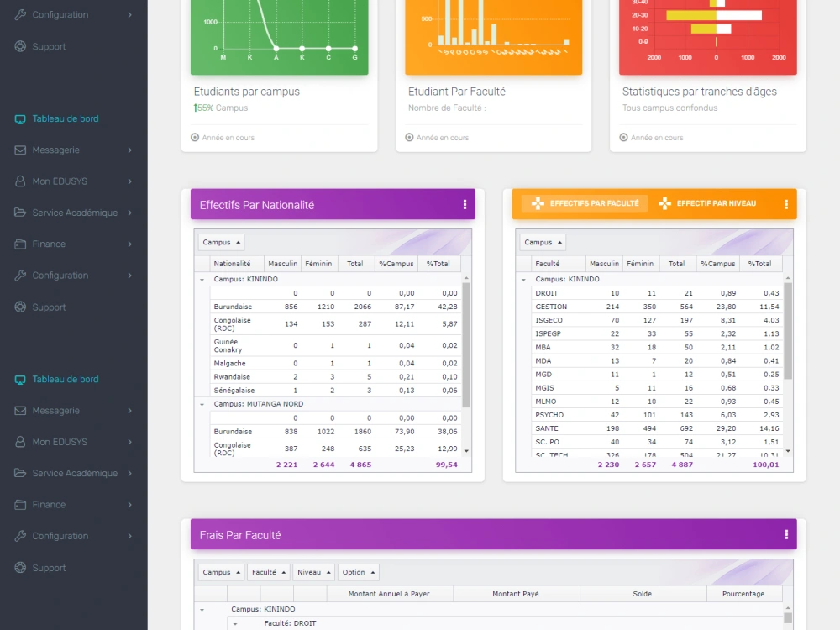Click the wallet icon of the lower Finance entry
The height and width of the screenshot is (630, 840).
[x=20, y=505]
